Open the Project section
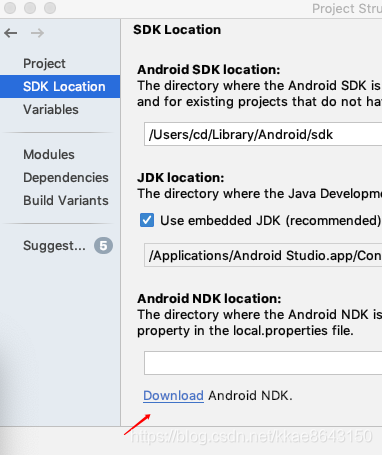 [44, 63]
